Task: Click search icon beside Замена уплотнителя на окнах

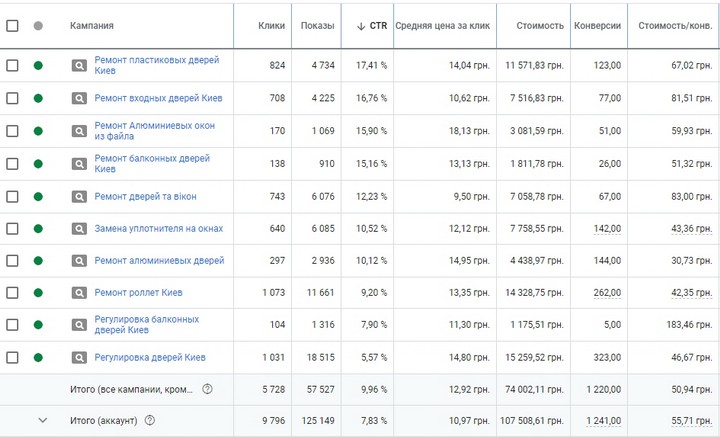Action: coord(79,228)
